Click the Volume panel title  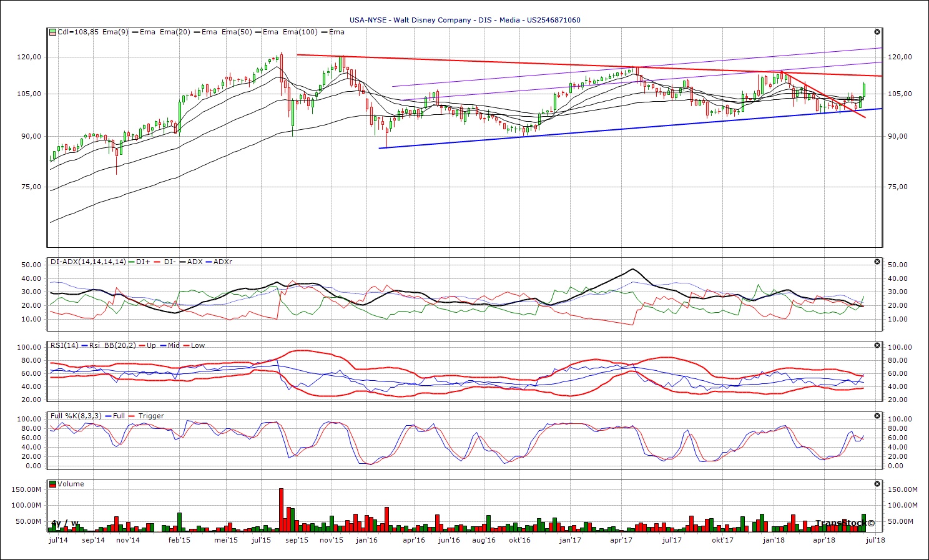(71, 484)
